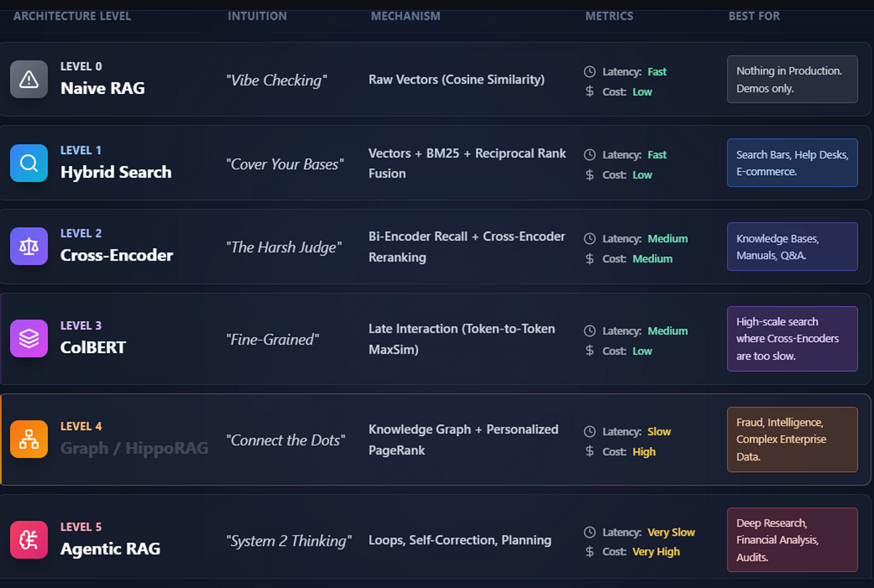
Task: Click Knowledge Graph + Personalized PageRank text
Action: pos(463,440)
